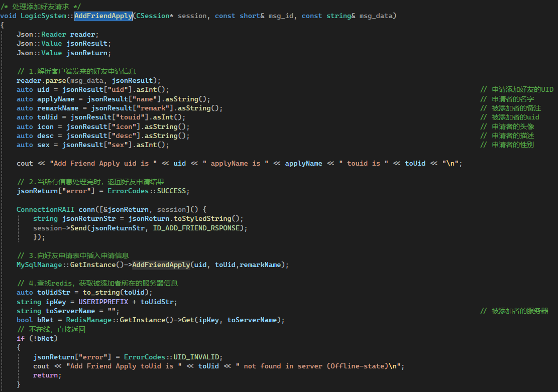Screen dimensions: 558x392
Task: Click the to_string function call
Action: tap(101, 293)
